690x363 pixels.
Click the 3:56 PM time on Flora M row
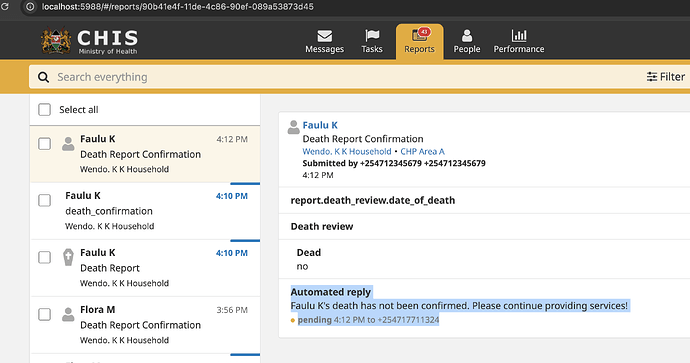point(232,310)
